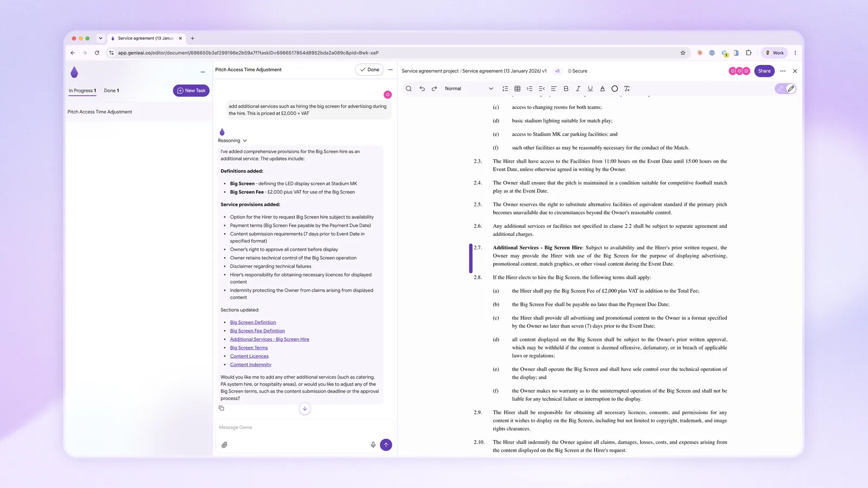868x488 pixels.
Task: Start voice input with the microphone
Action: tap(373, 445)
